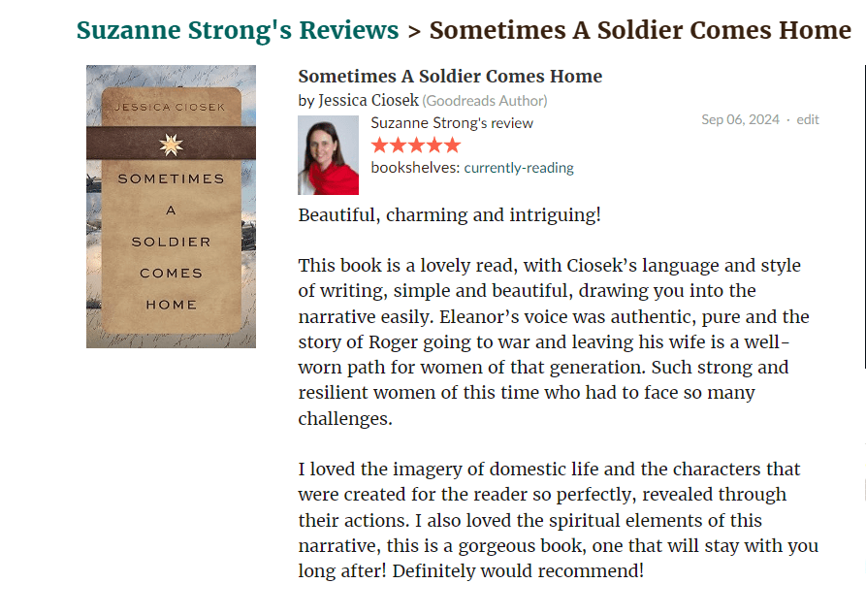Open the reviewer's profile photo
866x616 pixels.
pyautogui.click(x=328, y=155)
